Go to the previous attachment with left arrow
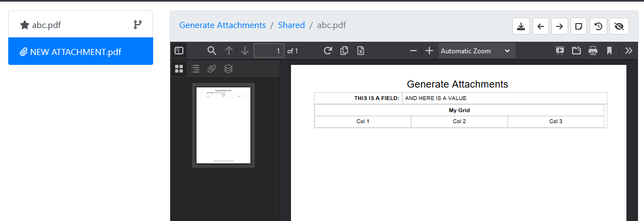Image resolution: width=644 pixels, height=221 pixels. point(541,26)
